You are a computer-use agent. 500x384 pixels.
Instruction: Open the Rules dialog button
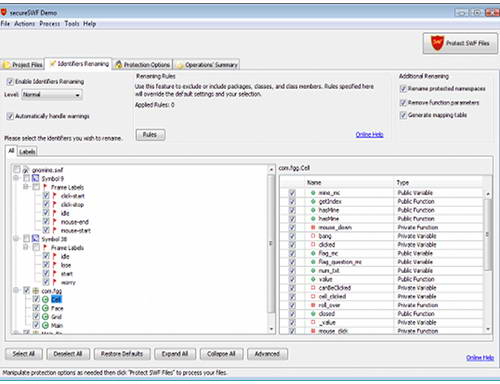tap(150, 135)
